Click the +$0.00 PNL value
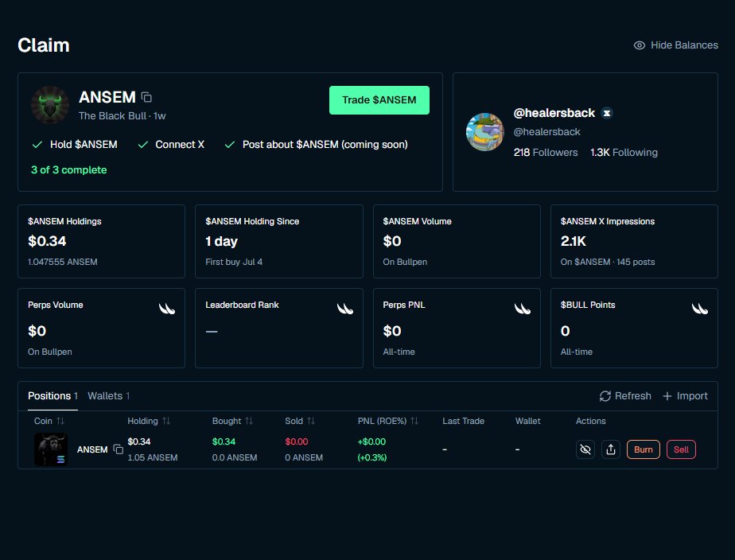Image resolution: width=735 pixels, height=560 pixels. 371,441
